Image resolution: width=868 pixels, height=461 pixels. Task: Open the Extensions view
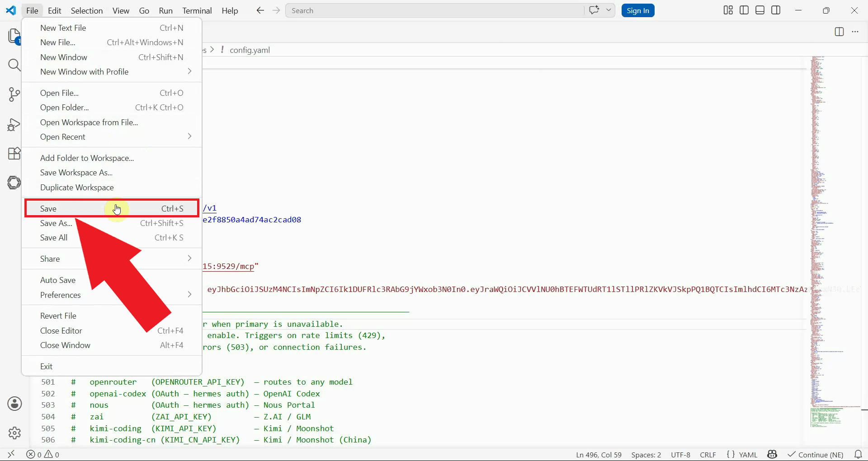(14, 154)
